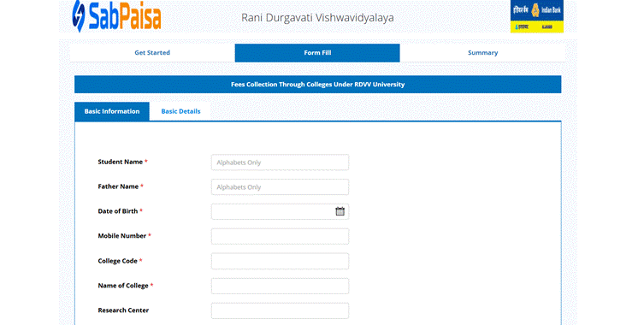Click the 'Student Name' label
Screen dimensions: 644x325
pyautogui.click(x=121, y=162)
